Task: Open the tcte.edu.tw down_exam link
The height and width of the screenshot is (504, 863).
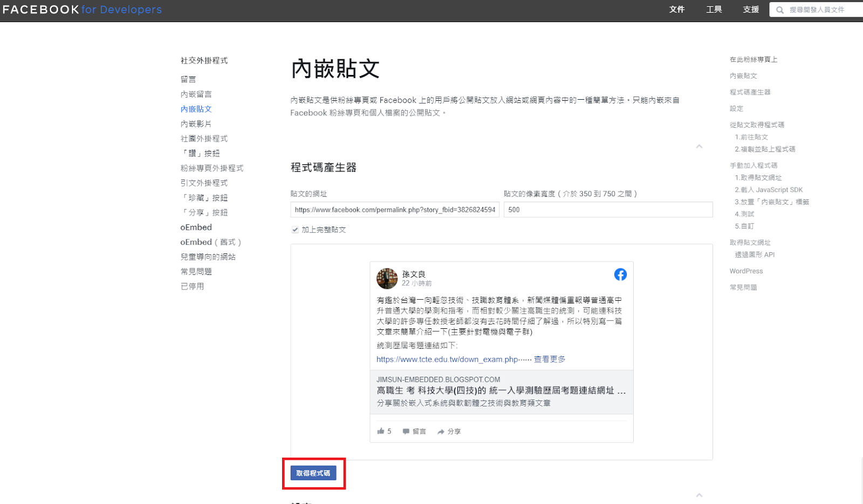Action: click(x=447, y=360)
